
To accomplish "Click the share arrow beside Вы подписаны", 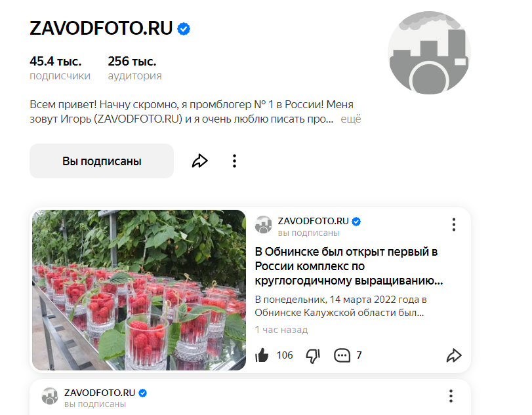I will pyautogui.click(x=200, y=161).
